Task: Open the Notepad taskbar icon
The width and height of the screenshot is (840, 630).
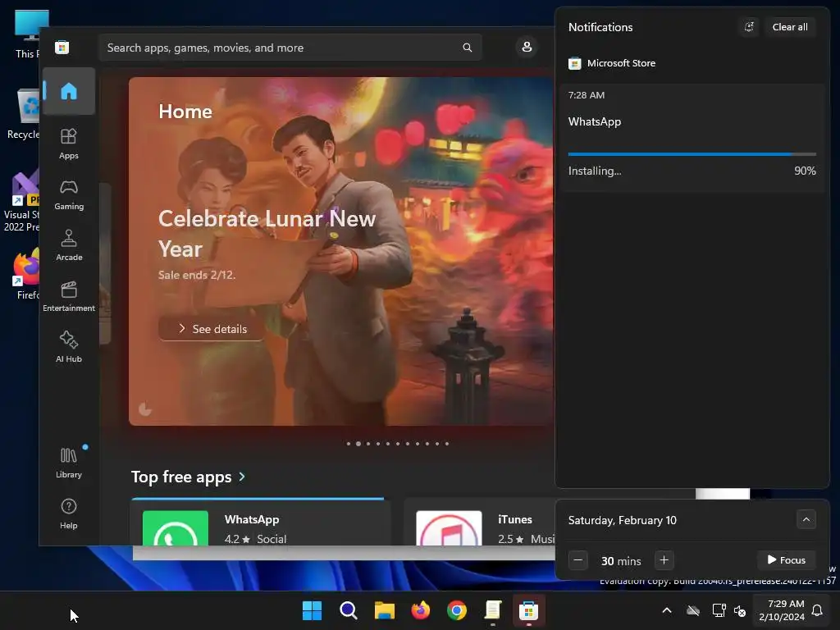Action: click(x=493, y=610)
